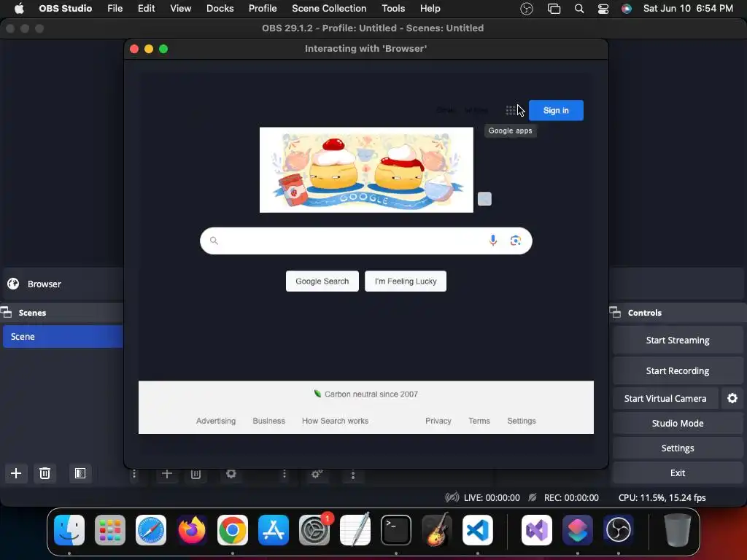
Task: Open advanced audio properties gears icon
Action: click(317, 474)
